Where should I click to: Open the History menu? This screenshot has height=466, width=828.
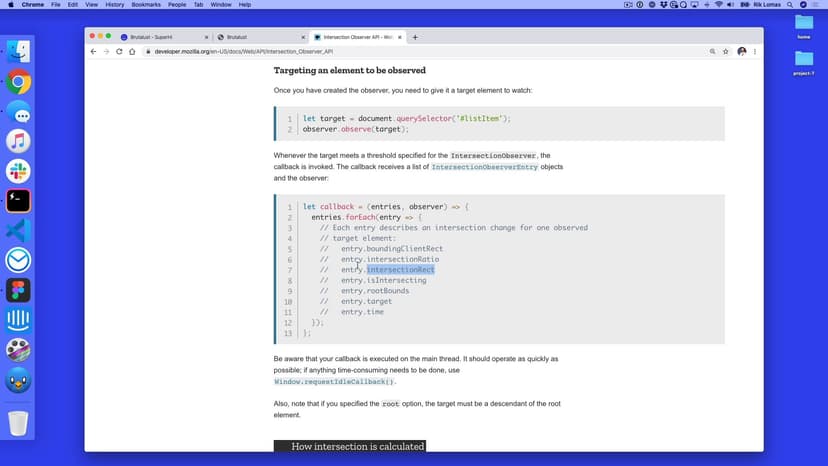point(114,5)
